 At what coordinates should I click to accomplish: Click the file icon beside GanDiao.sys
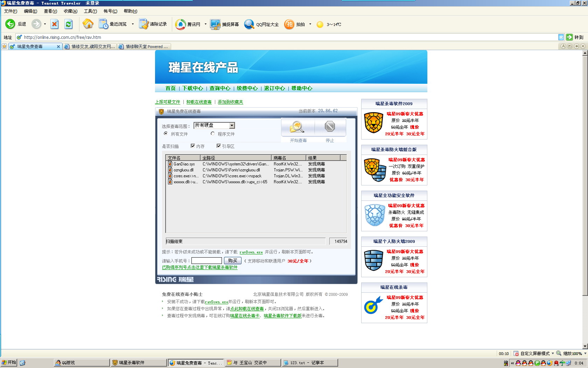(170, 164)
